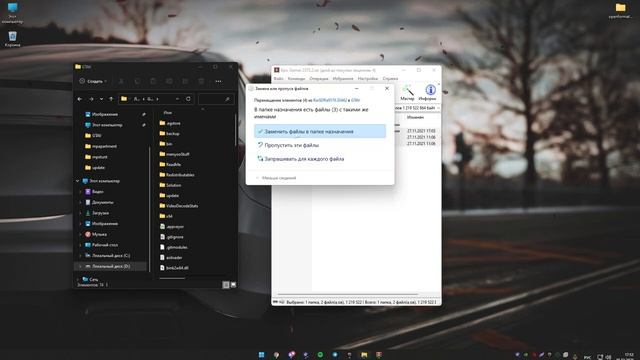This screenshot has height=360, width=640.
Task: Select Сеть in the navigation pane
Action: coord(93,280)
